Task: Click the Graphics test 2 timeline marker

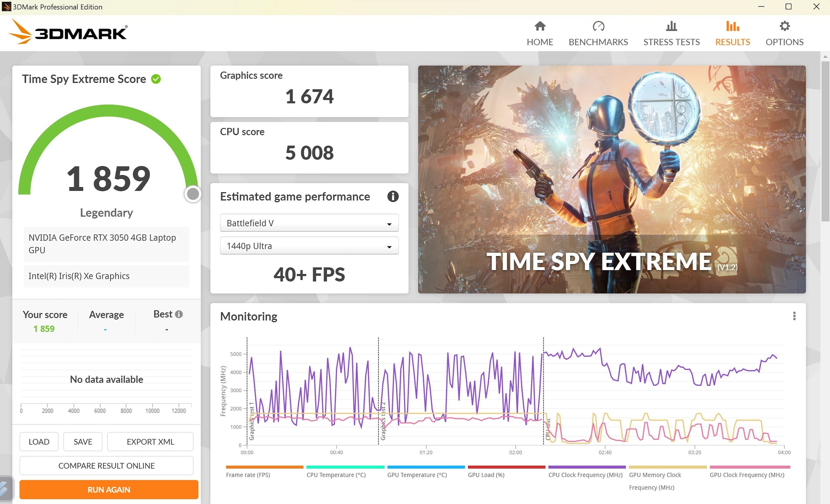Action: [383, 420]
